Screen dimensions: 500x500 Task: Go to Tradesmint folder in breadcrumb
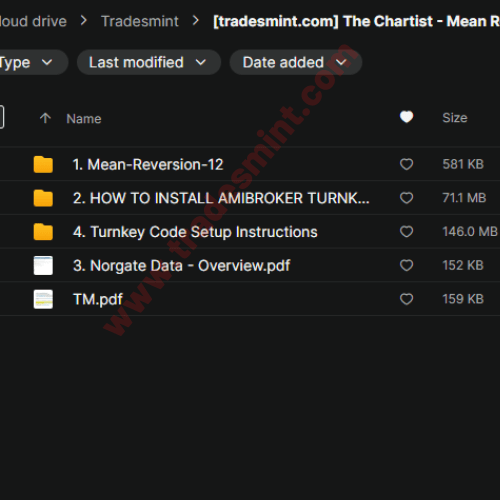[x=140, y=21]
